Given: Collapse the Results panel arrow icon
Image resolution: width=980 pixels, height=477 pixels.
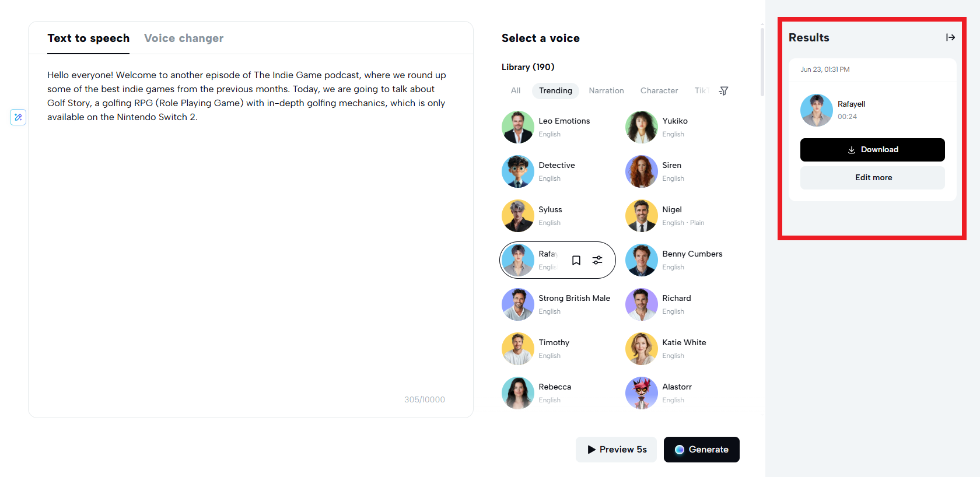Looking at the screenshot, I should 950,37.
